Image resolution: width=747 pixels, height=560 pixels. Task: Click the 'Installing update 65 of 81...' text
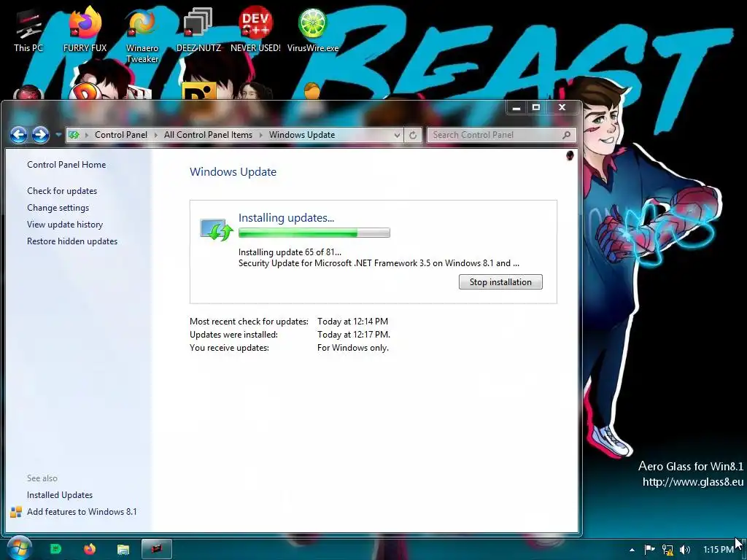point(290,252)
